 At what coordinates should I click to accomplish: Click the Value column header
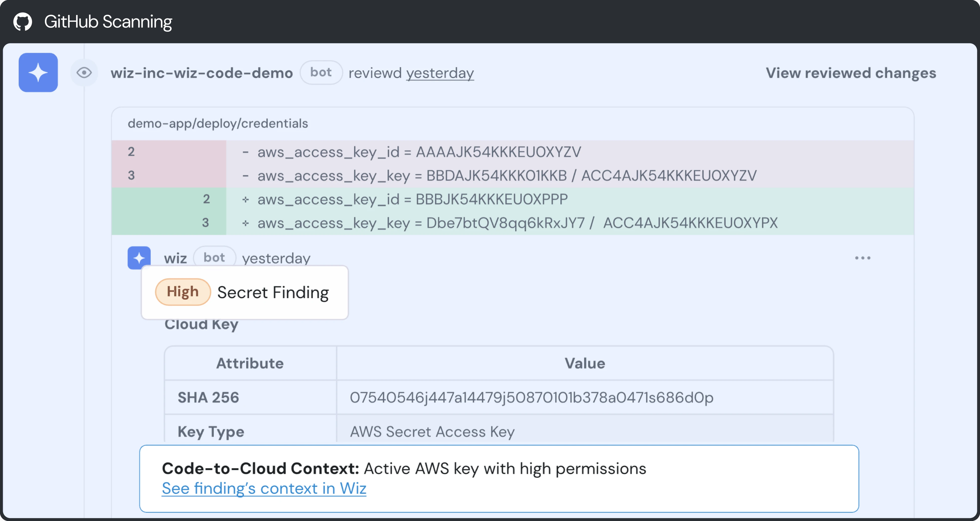pos(585,363)
